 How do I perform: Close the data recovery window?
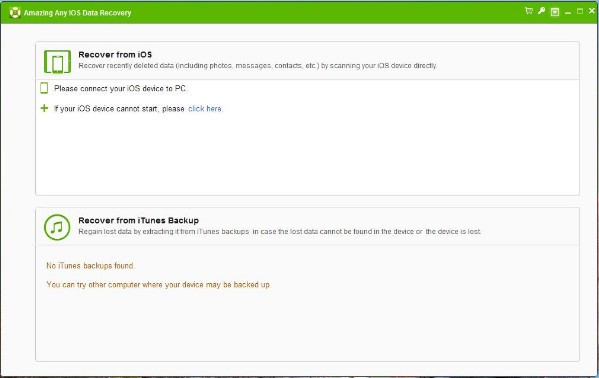coord(592,11)
